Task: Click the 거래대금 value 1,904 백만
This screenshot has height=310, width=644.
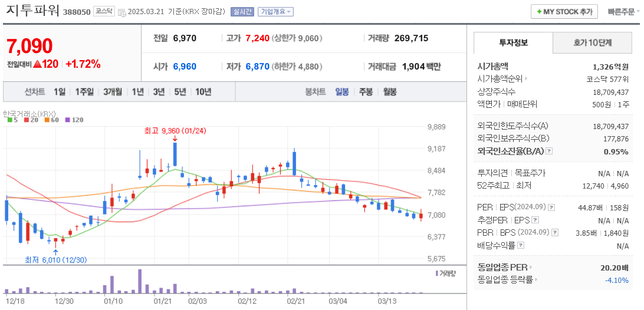Action: pos(422,67)
